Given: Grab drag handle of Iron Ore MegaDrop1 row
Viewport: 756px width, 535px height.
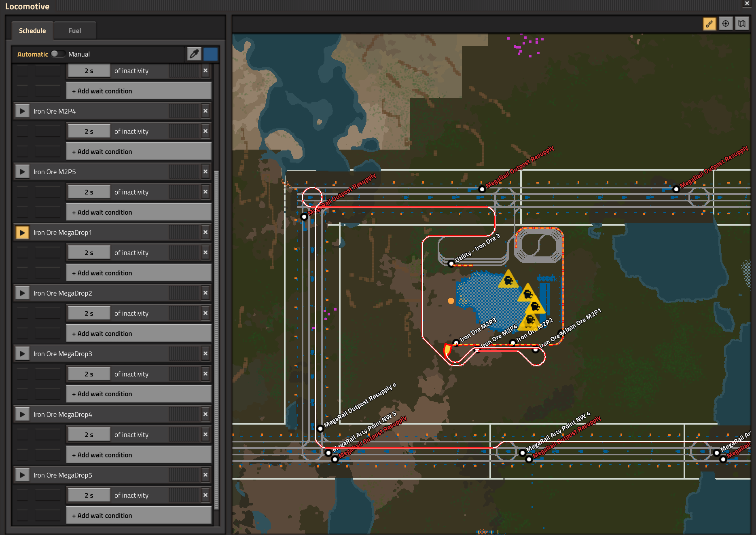Looking at the screenshot, I should 184,232.
